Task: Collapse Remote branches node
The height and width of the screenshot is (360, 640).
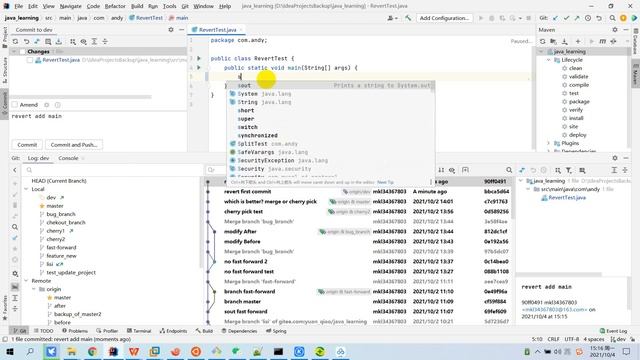Action: pos(26,281)
